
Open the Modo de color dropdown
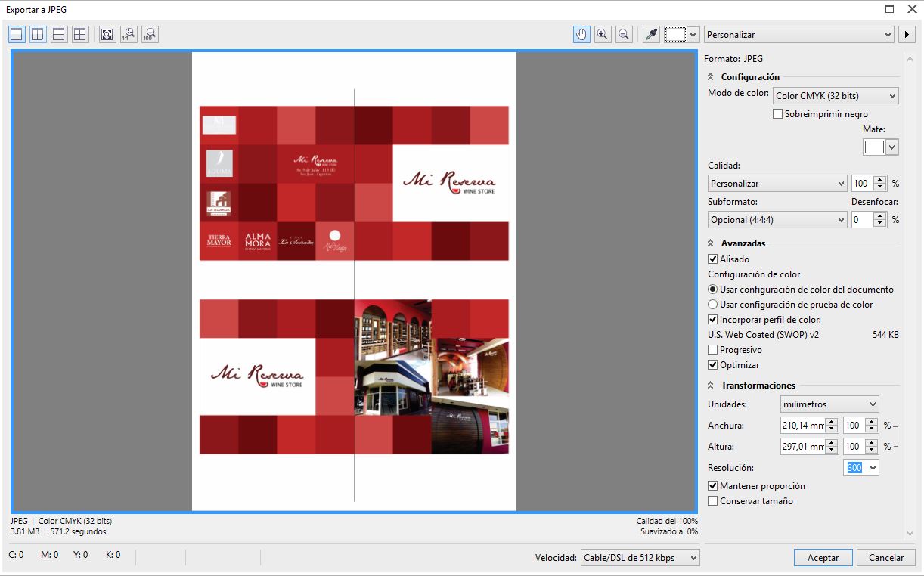pos(836,96)
